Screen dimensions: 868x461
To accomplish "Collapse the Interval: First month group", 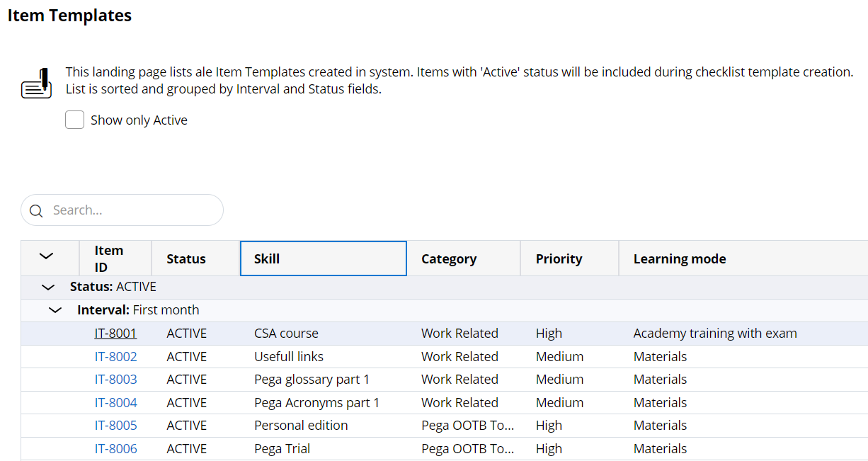I will 55,310.
